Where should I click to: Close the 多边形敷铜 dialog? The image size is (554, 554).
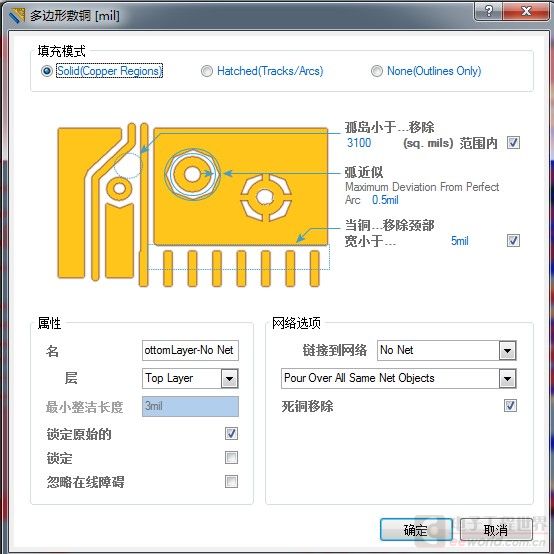[x=526, y=11]
